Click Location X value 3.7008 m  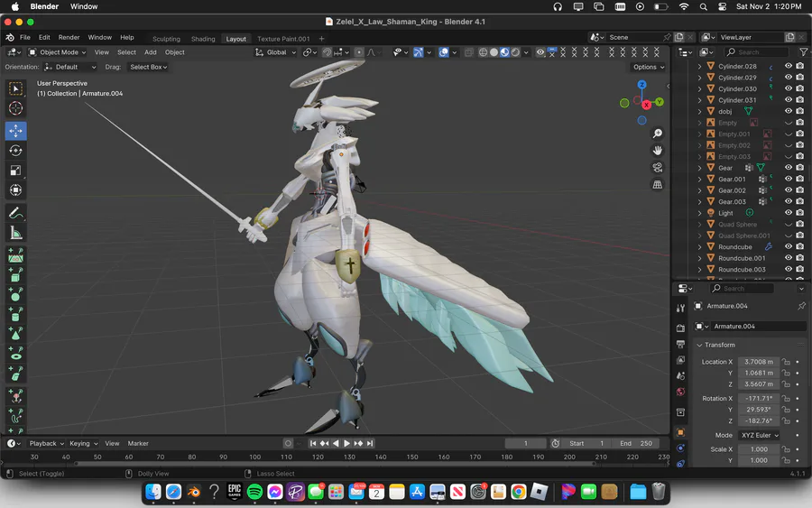pos(759,362)
